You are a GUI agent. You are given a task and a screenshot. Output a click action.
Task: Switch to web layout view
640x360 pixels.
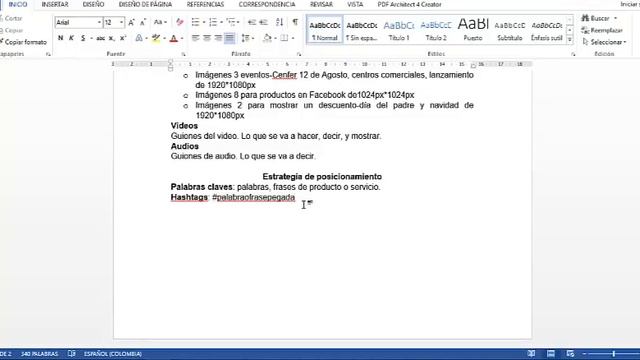570,353
